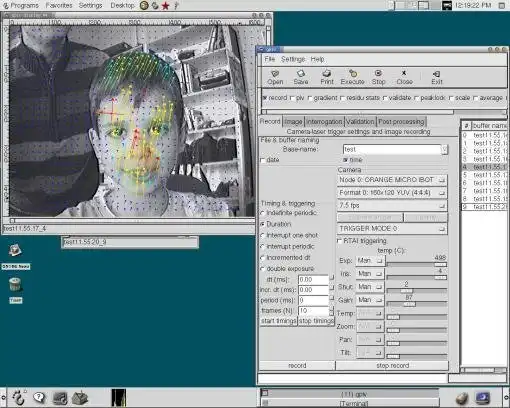
Task: Open the Settings menu in gpiv window
Action: pyautogui.click(x=293, y=59)
